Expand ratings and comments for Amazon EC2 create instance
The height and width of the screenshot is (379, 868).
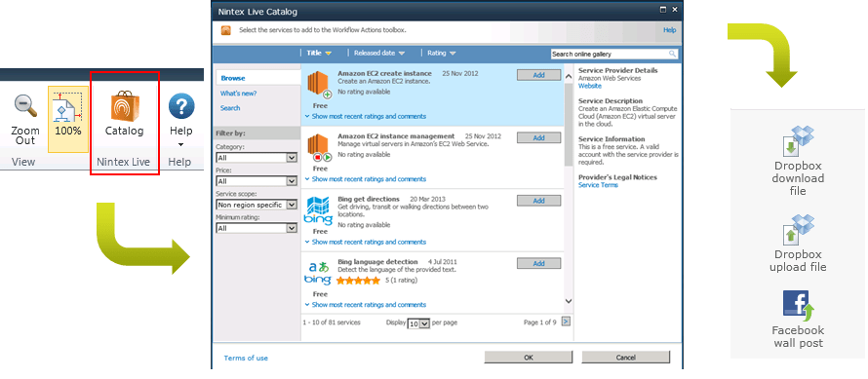(366, 116)
